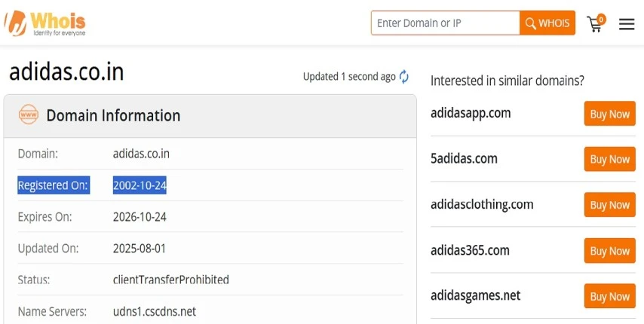Click the www globe icon
The height and width of the screenshot is (324, 644).
pos(29,115)
